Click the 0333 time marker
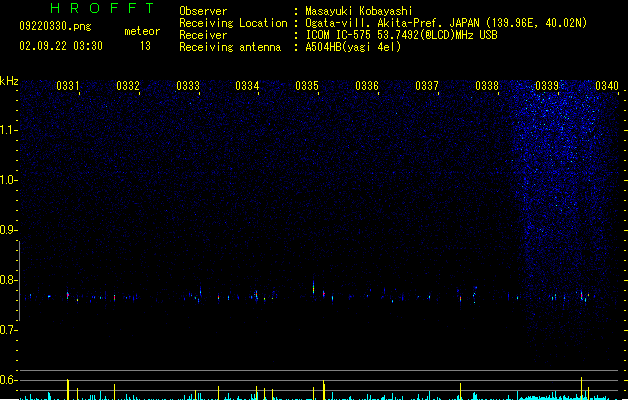 188,86
